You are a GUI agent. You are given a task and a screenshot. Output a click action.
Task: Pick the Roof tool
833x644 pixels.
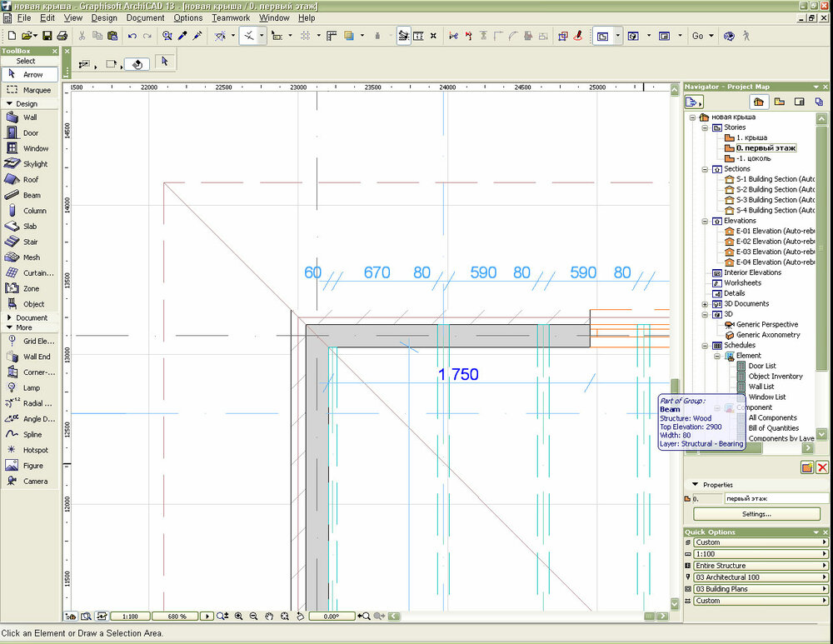pos(30,180)
